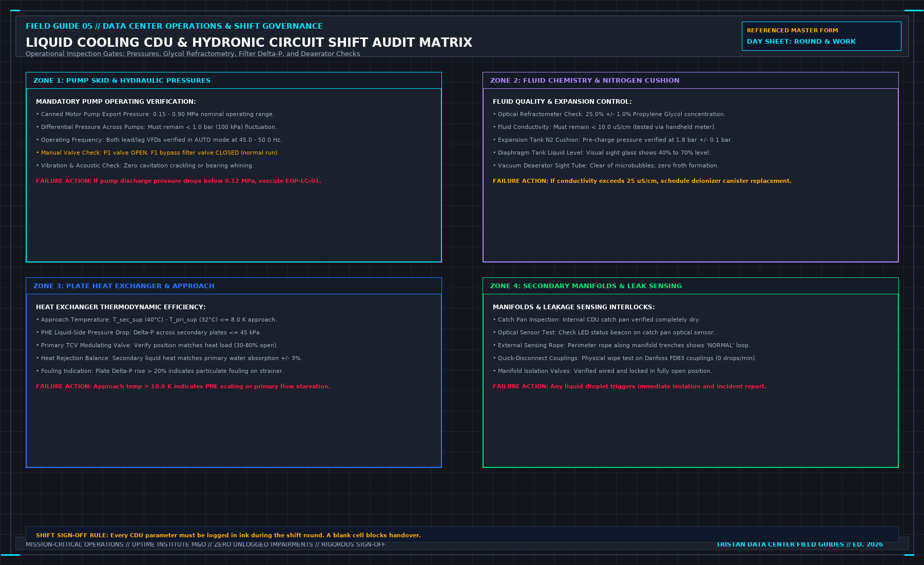Select the Zone 4 Secondary Manifolds header

click(x=690, y=286)
